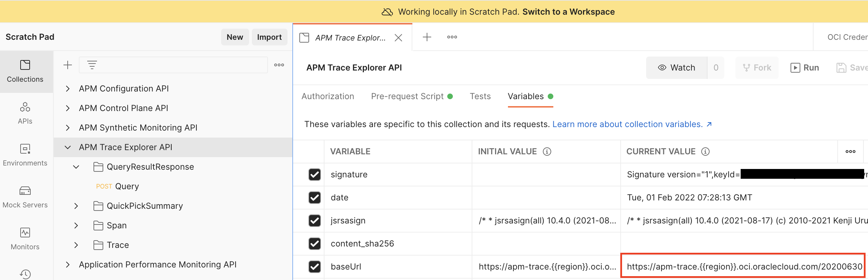
Task: Click the Import button
Action: pyautogui.click(x=269, y=37)
